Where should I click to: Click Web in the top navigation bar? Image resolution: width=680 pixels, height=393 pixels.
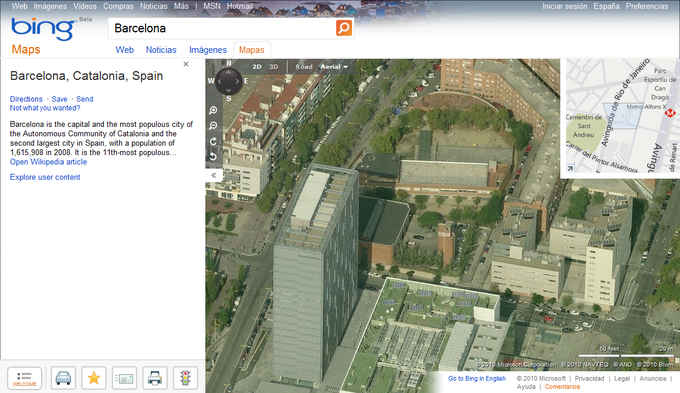click(19, 6)
